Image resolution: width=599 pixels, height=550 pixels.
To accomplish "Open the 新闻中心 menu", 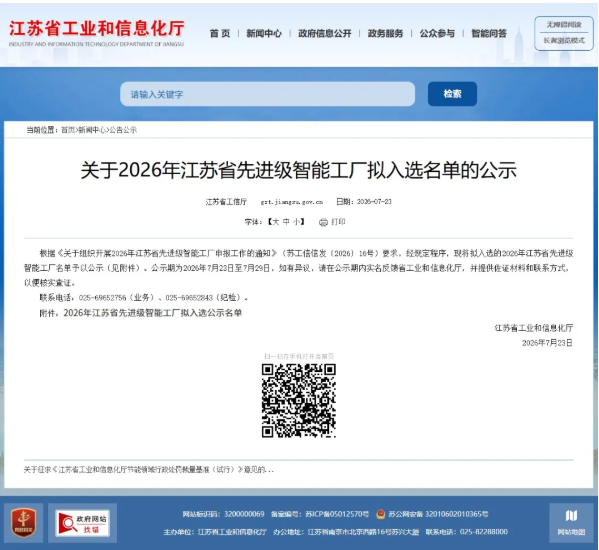I will click(264, 34).
